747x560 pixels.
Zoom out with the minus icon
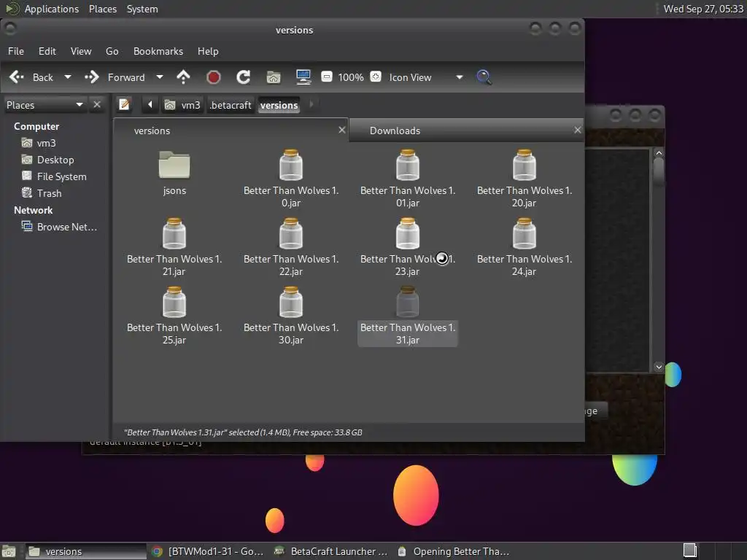(x=327, y=77)
